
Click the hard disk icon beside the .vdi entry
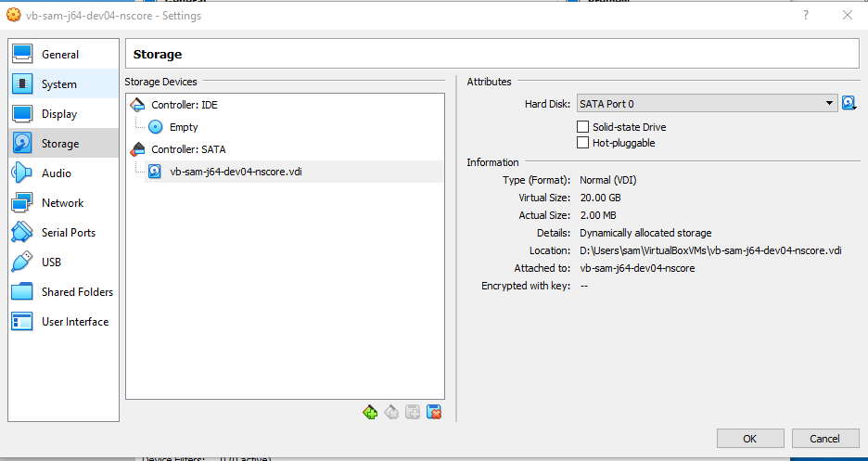[155, 172]
